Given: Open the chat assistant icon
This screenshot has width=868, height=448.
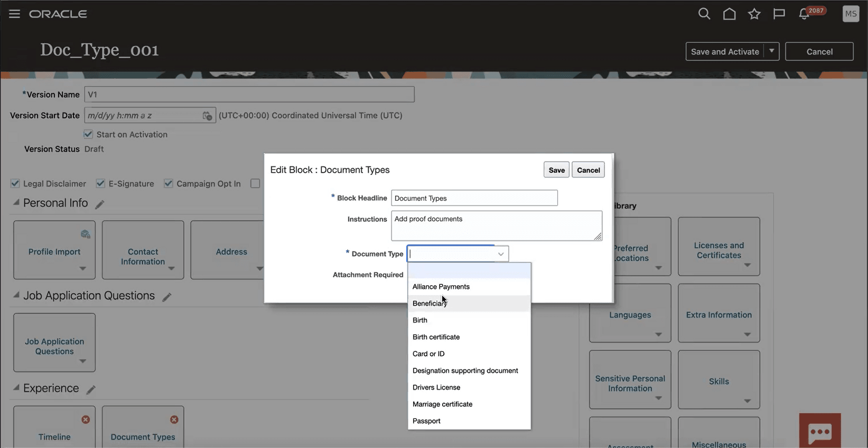Looking at the screenshot, I should point(820,431).
